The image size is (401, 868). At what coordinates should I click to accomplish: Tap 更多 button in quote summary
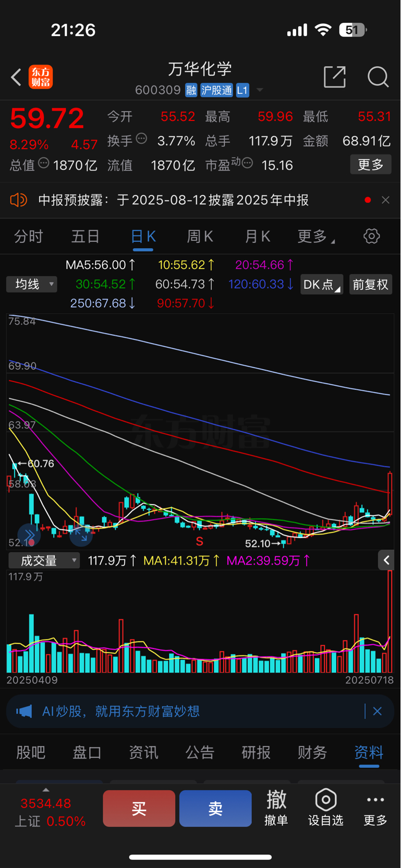pyautogui.click(x=371, y=165)
